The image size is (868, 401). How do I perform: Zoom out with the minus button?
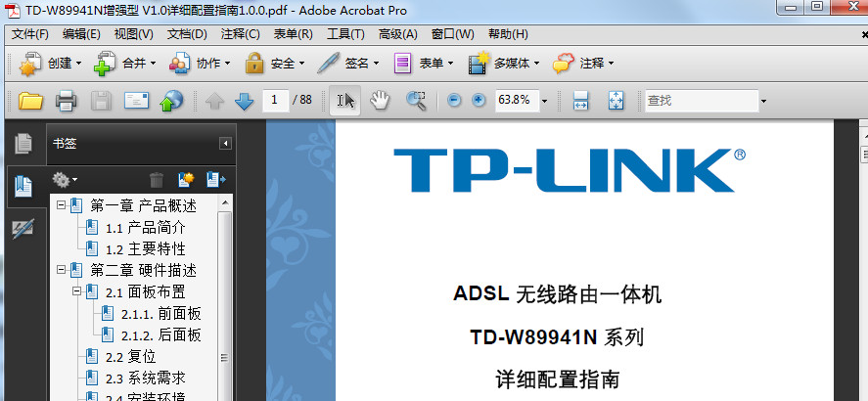[x=454, y=100]
